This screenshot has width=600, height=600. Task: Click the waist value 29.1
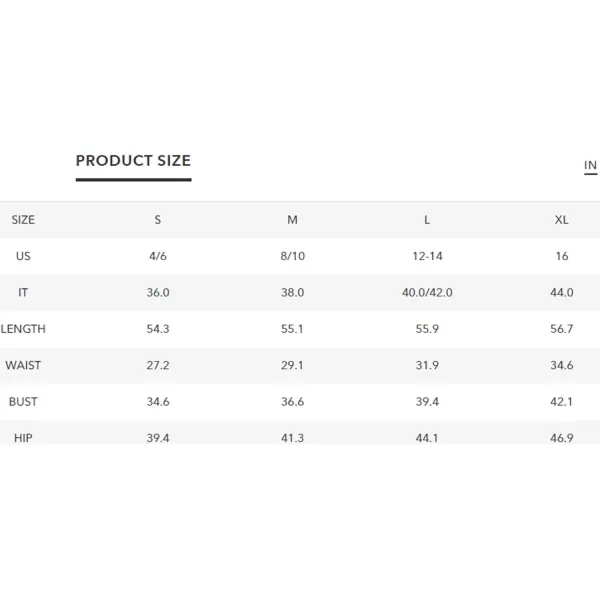tap(292, 365)
